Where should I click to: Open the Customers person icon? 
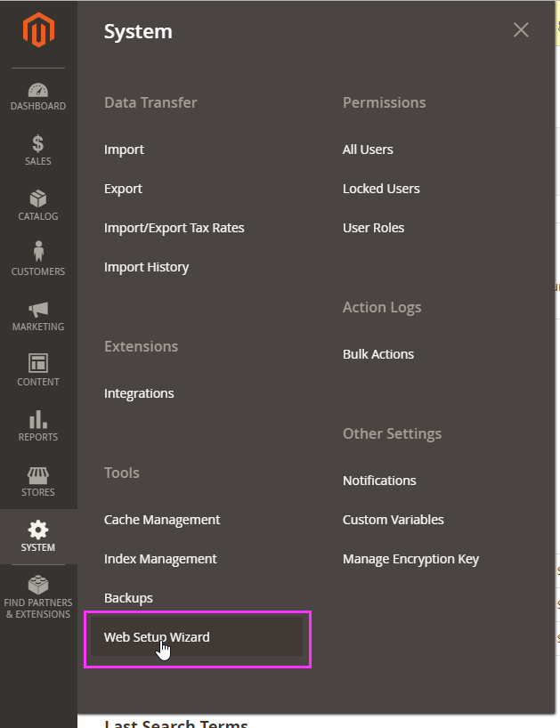click(x=38, y=251)
